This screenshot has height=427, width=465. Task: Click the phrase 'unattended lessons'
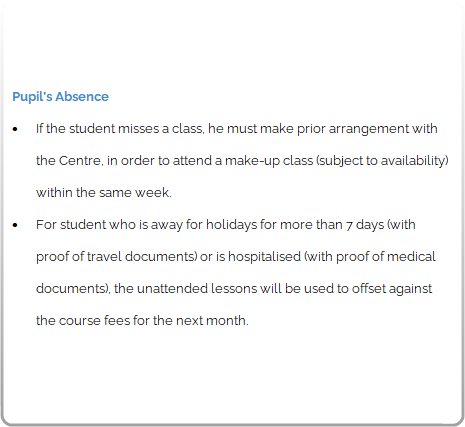[197, 289]
